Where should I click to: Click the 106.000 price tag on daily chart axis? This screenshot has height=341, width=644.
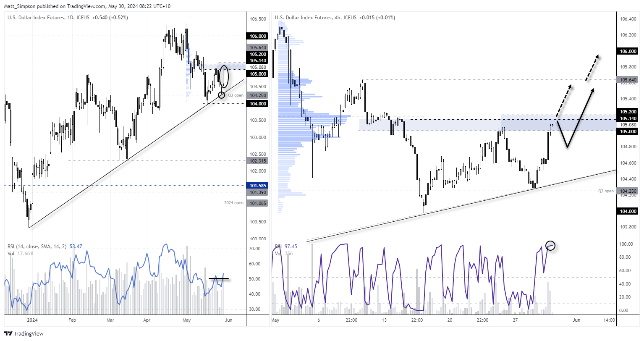point(258,36)
